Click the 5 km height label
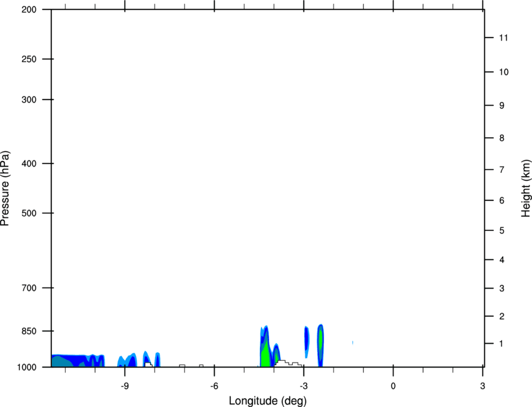Viewport: 532px width, 407px height. pos(502,230)
